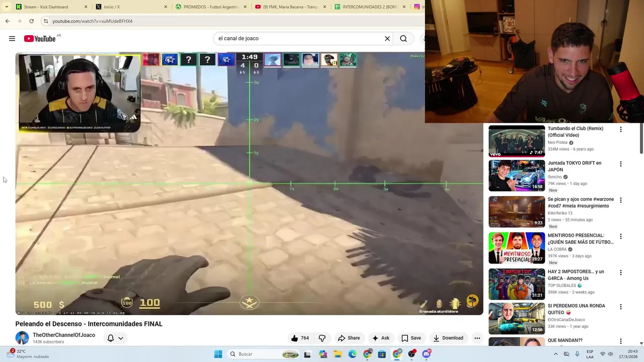This screenshot has width=644, height=362.
Task: Open options menu for MENTIROSO PRESENCIAL video
Action: (620, 236)
